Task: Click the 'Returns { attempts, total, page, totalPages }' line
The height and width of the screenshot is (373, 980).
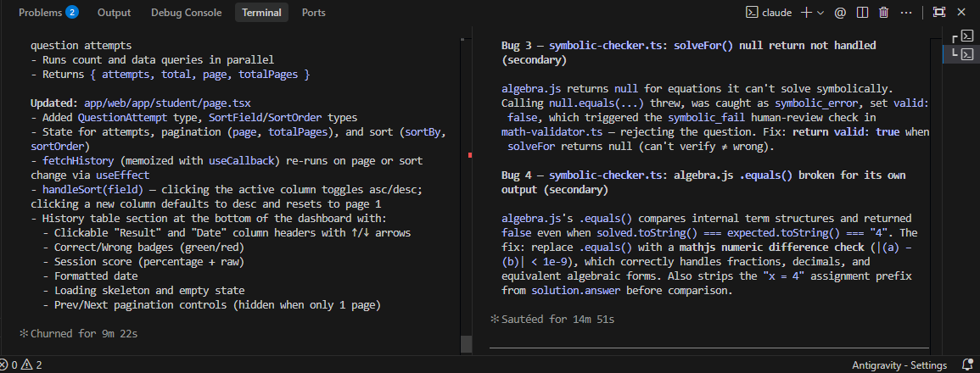Action: click(x=170, y=75)
